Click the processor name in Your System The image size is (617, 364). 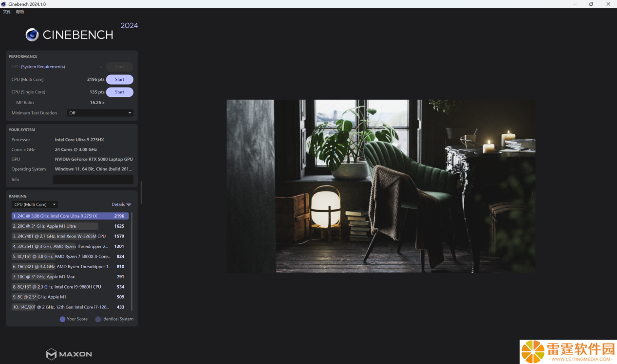tap(79, 140)
